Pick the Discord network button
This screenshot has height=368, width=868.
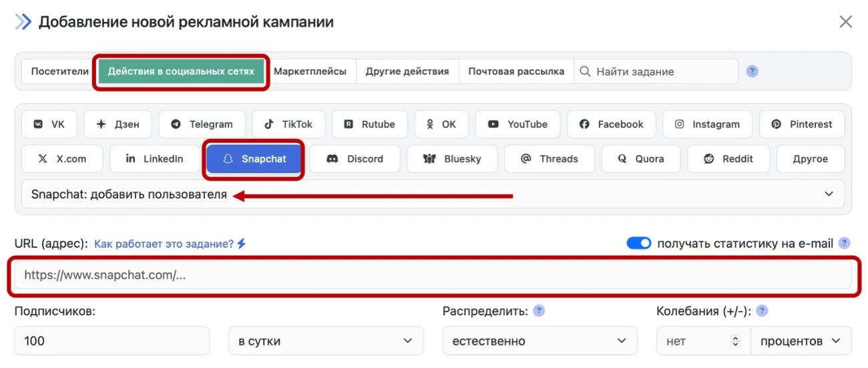355,159
